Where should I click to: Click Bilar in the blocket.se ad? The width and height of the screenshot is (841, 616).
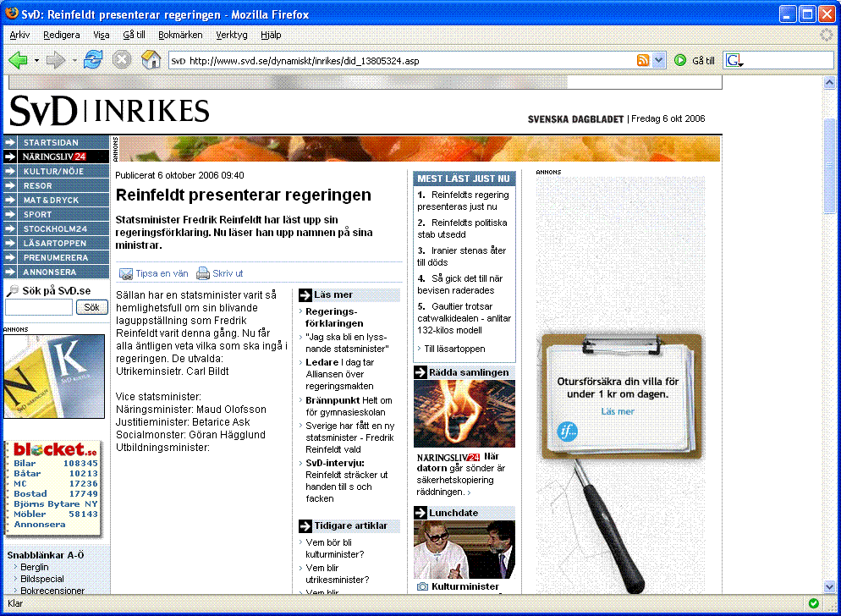pyautogui.click(x=25, y=463)
